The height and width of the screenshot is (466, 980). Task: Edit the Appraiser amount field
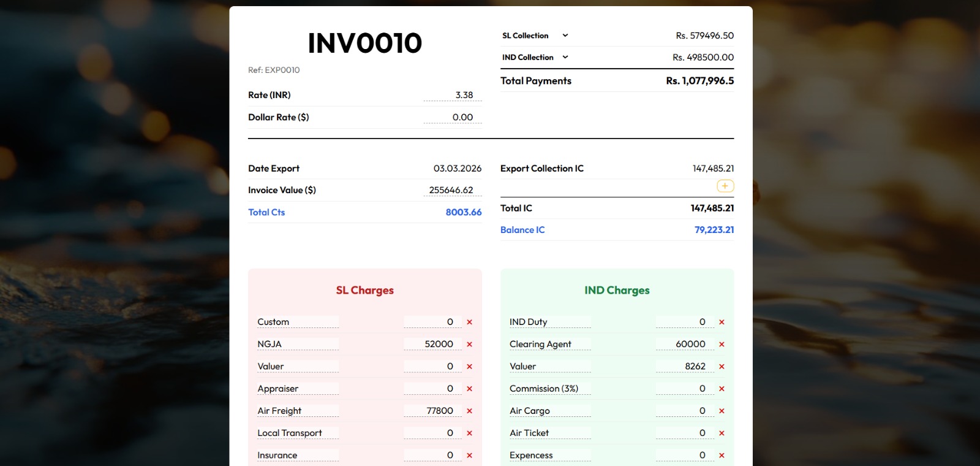[433, 389]
